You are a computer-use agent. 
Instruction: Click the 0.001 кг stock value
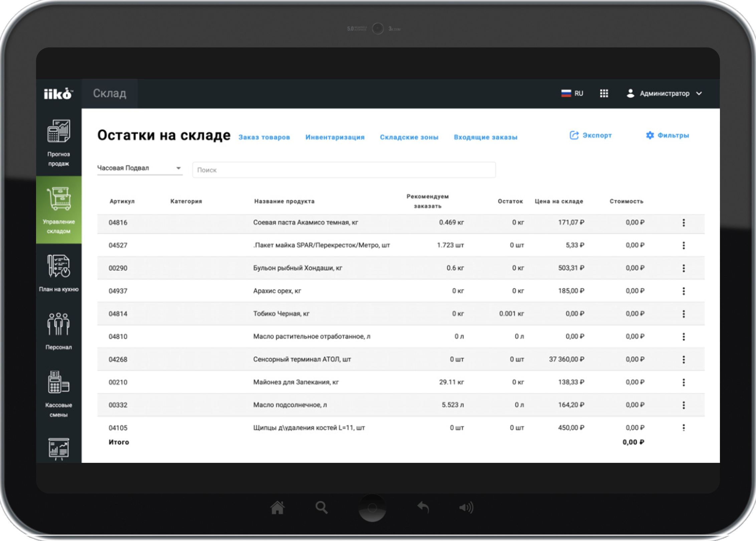(512, 314)
